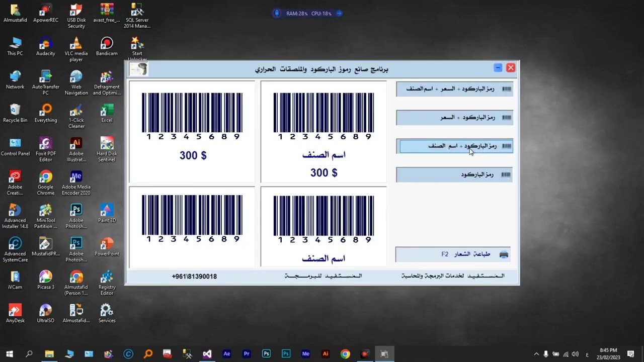Image resolution: width=644 pixels, height=362 pixels.
Task: Launch Adobe Illustrator desktop shortcut
Action: pyautogui.click(x=76, y=149)
